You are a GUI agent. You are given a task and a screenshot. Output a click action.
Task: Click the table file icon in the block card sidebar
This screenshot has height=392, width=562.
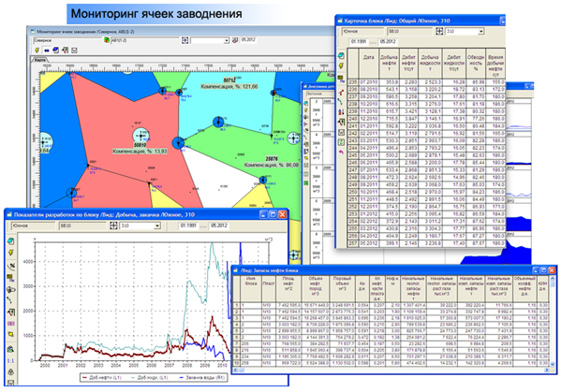[341, 78]
